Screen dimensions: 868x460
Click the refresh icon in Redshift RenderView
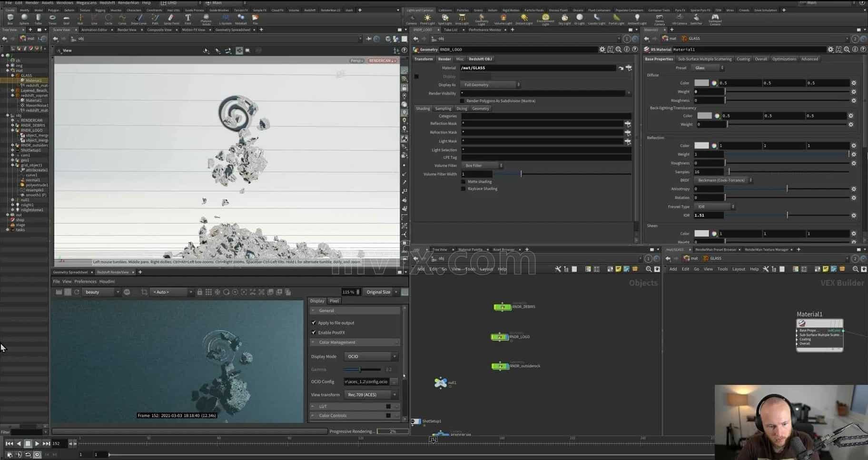[77, 292]
